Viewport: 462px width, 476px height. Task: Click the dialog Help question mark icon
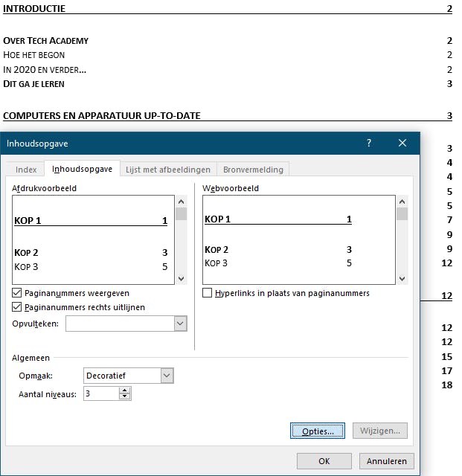369,143
